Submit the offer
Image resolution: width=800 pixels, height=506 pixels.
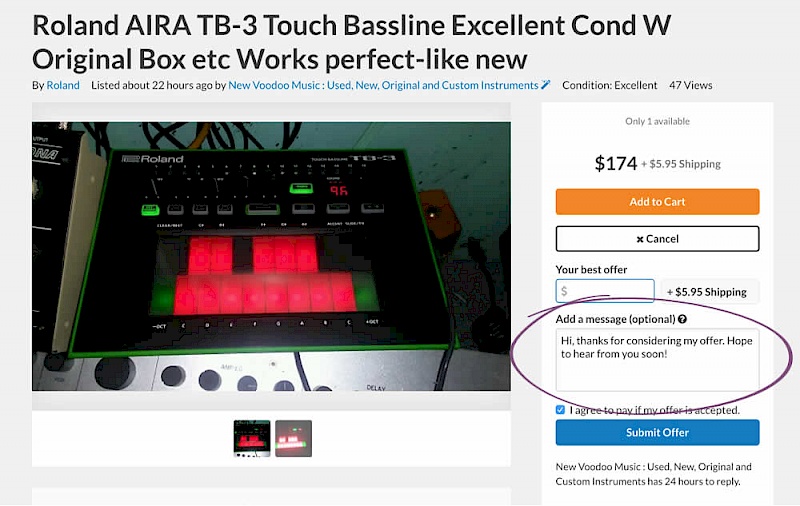point(657,432)
